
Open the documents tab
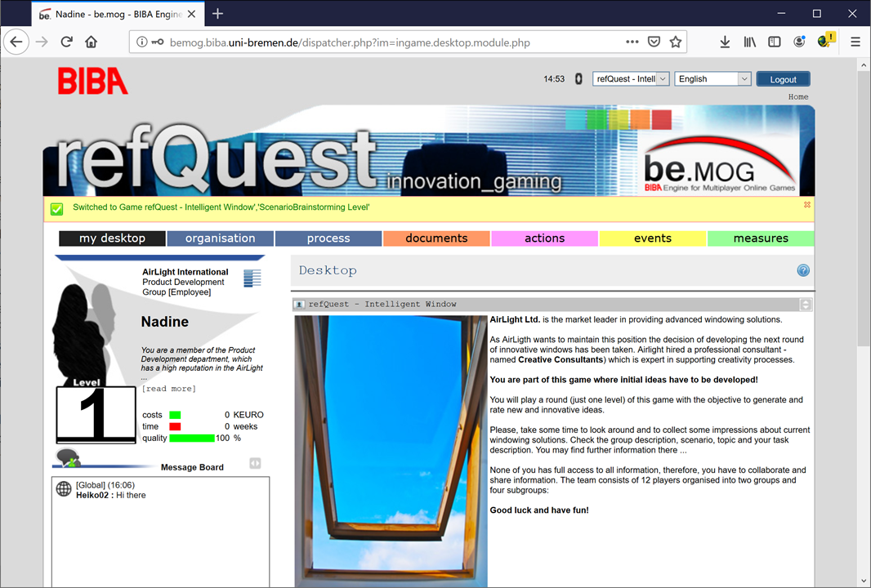tap(436, 238)
